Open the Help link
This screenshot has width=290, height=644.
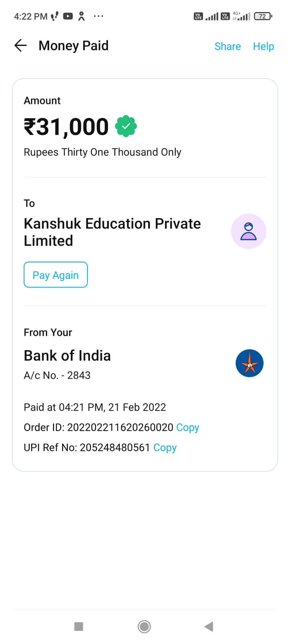point(263,46)
